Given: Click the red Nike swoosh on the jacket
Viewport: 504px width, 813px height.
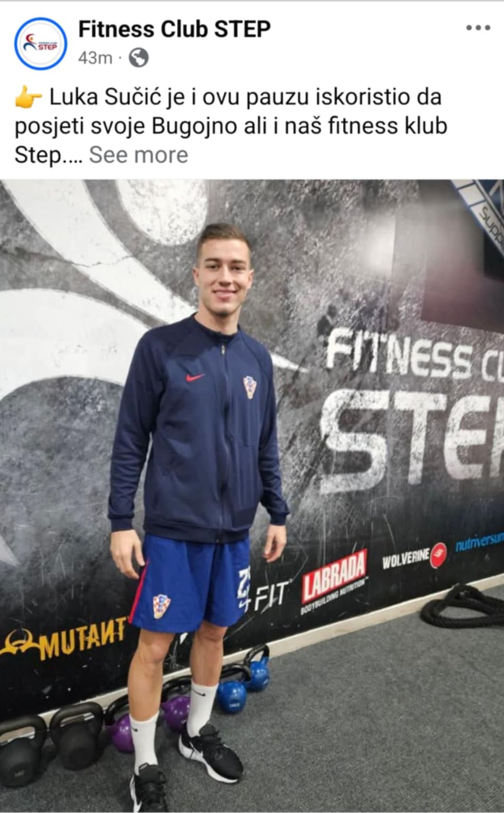Looking at the screenshot, I should [194, 377].
